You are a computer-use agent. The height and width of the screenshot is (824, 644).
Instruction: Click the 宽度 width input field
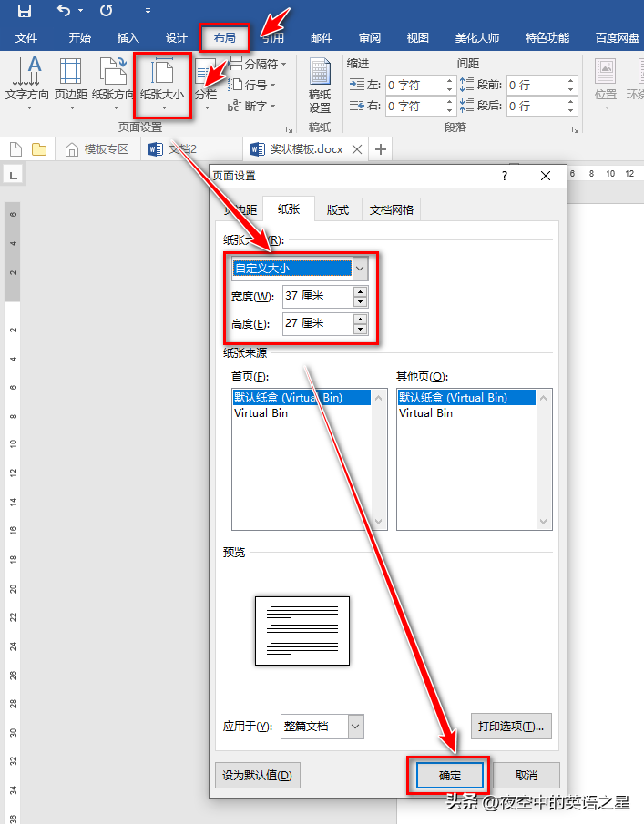click(318, 296)
